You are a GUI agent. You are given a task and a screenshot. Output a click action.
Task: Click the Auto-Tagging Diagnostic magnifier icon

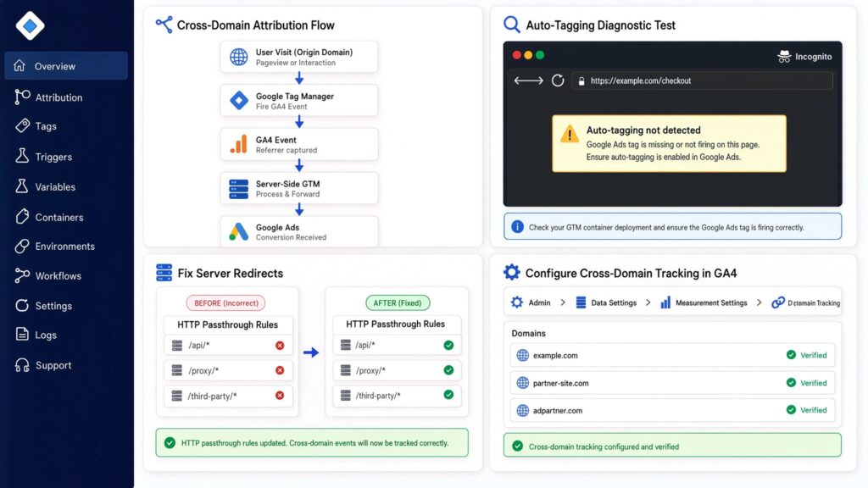pyautogui.click(x=511, y=25)
